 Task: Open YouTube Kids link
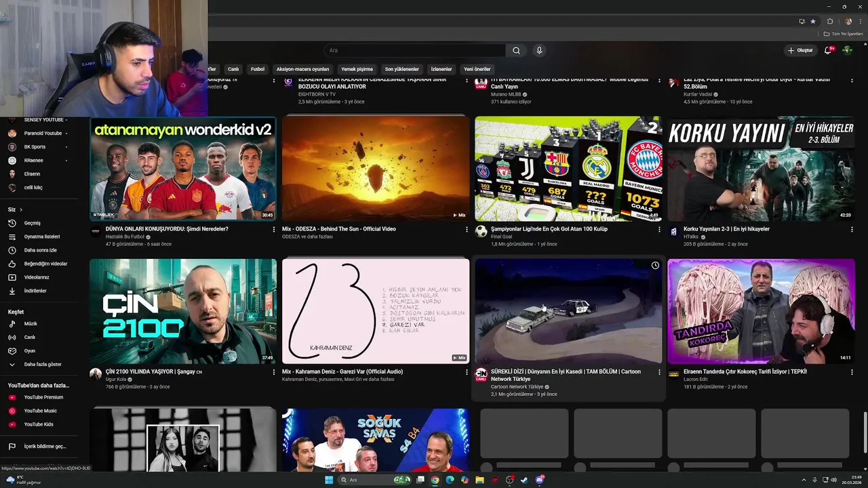tap(39, 424)
